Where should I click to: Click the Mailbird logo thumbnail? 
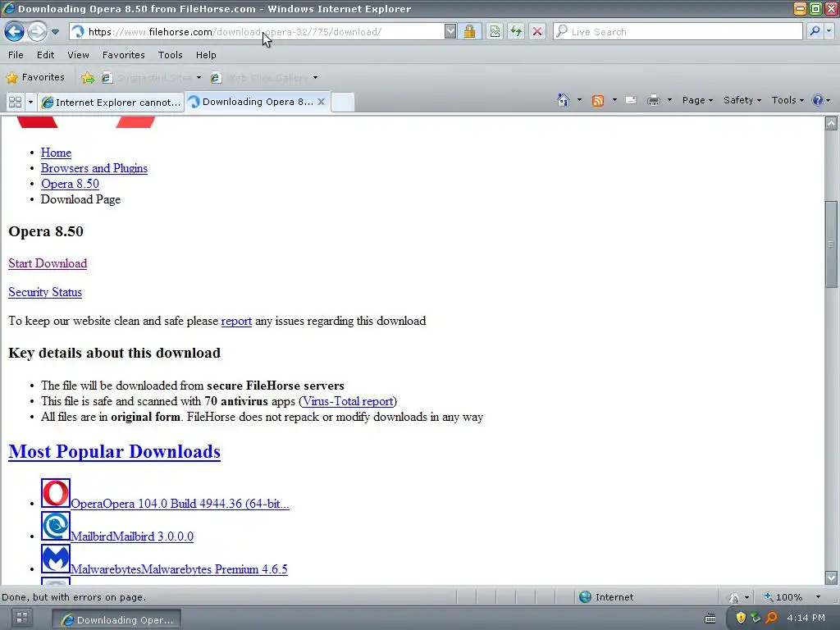pos(56,526)
